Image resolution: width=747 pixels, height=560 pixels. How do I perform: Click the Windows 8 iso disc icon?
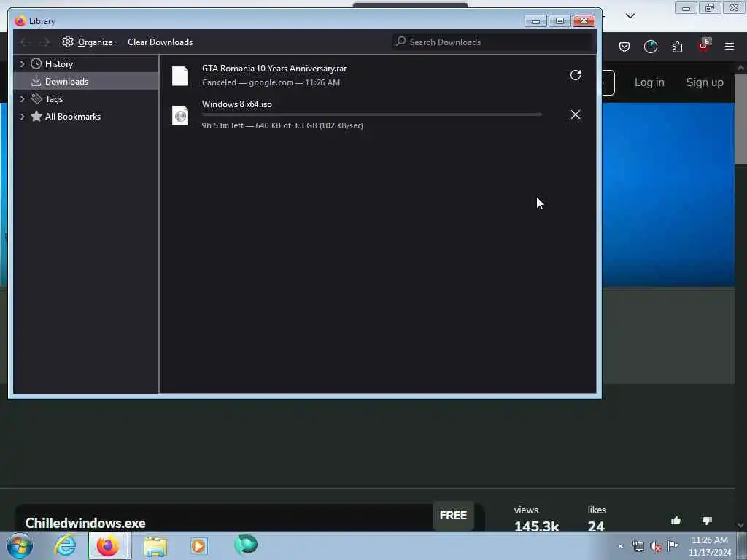(x=180, y=115)
